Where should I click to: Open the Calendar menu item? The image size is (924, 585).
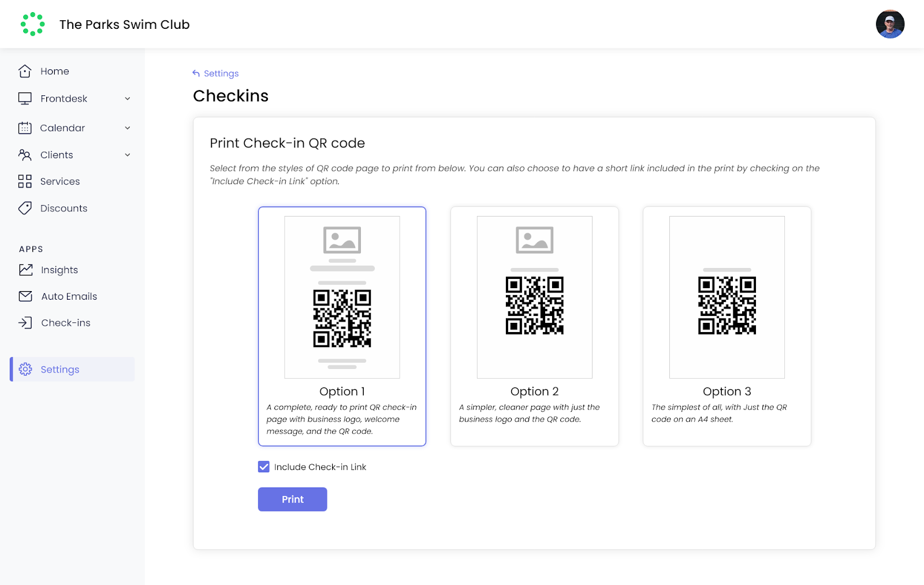tap(62, 128)
